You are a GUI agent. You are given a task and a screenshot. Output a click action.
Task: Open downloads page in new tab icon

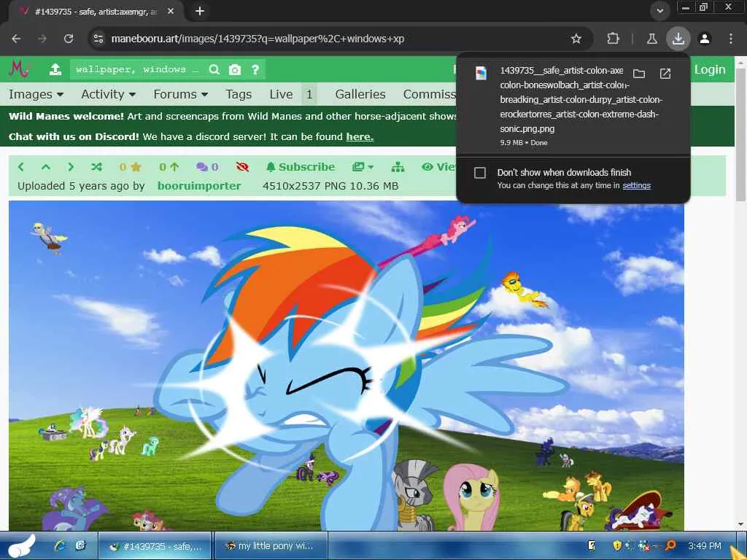[x=665, y=74]
